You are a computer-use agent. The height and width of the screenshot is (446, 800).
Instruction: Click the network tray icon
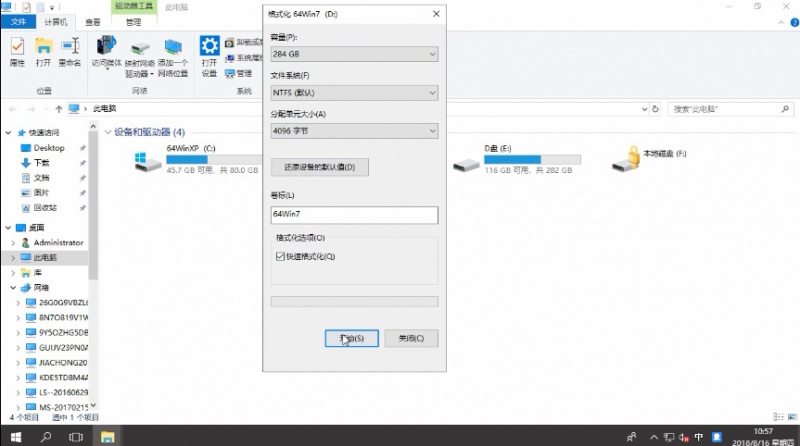click(x=669, y=437)
